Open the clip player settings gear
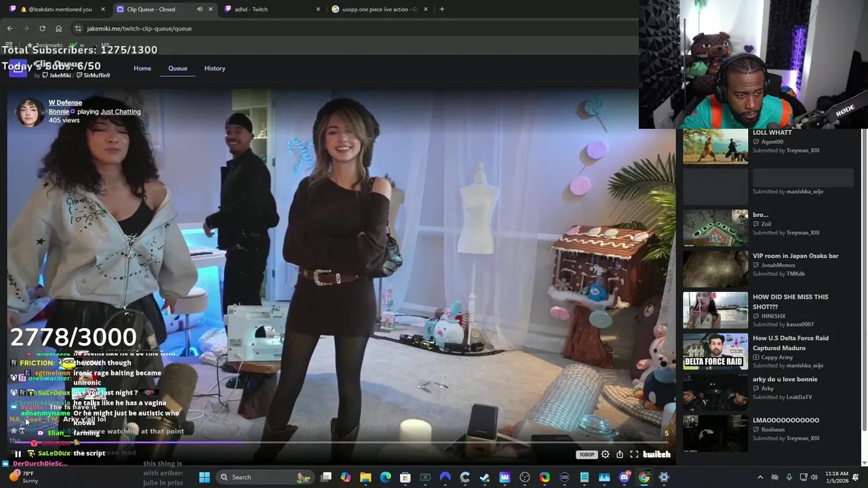The width and height of the screenshot is (868, 488). tap(605, 454)
